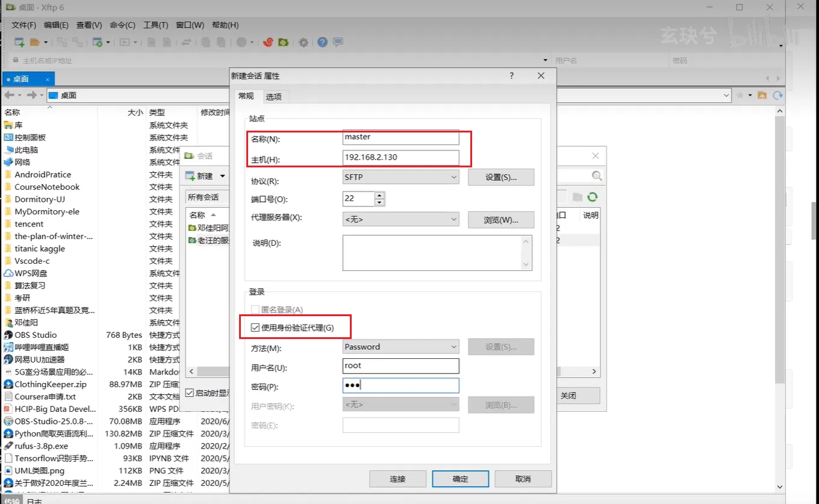Viewport: 819px width, 504px height.
Task: Click the 用户名(U) field containing root
Action: pos(400,366)
